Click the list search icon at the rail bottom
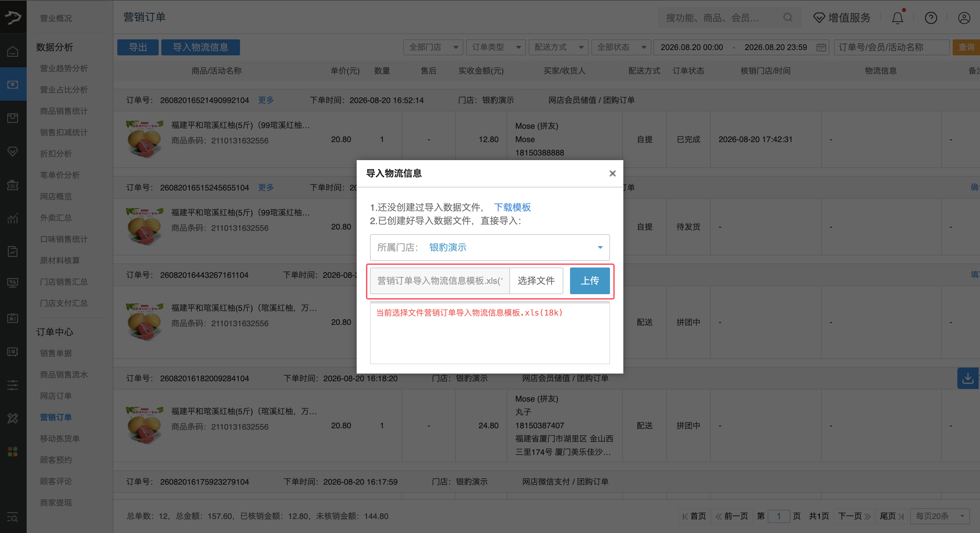This screenshot has height=533, width=980. coord(13,518)
